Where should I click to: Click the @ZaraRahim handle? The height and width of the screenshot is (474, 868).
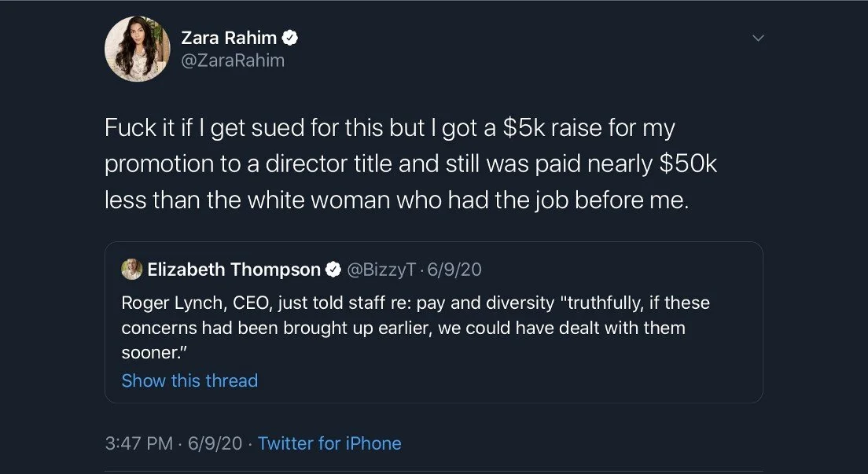pyautogui.click(x=233, y=61)
